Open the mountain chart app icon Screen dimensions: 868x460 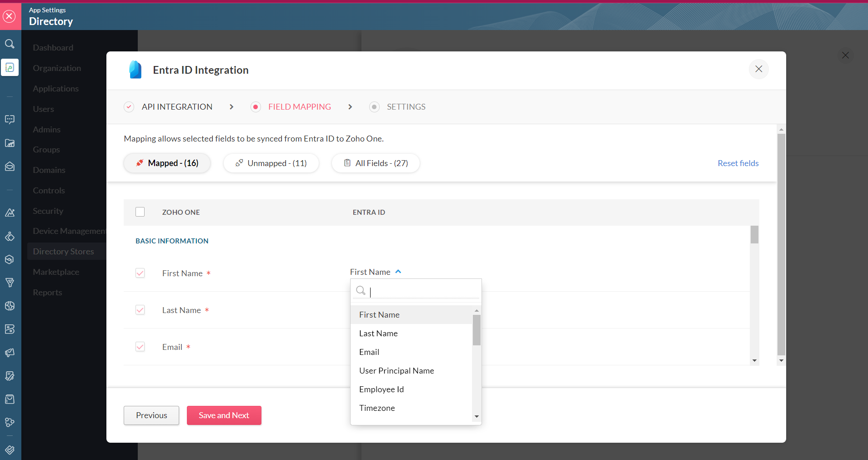(x=10, y=212)
